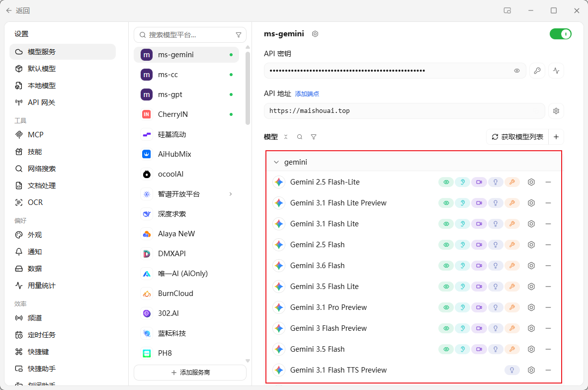Select the CherryIN provider
Image resolution: width=588 pixels, height=390 pixels.
tap(186, 114)
